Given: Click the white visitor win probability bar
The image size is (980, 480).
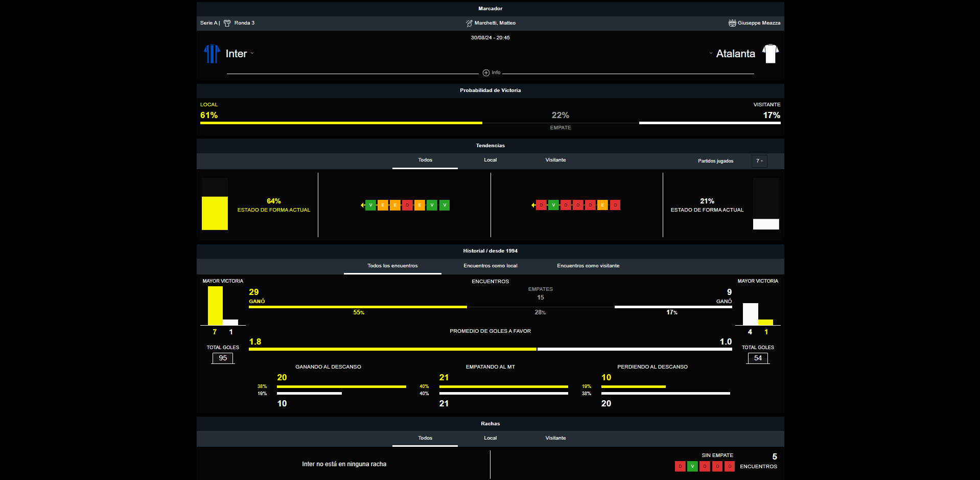Looking at the screenshot, I should coord(710,123).
